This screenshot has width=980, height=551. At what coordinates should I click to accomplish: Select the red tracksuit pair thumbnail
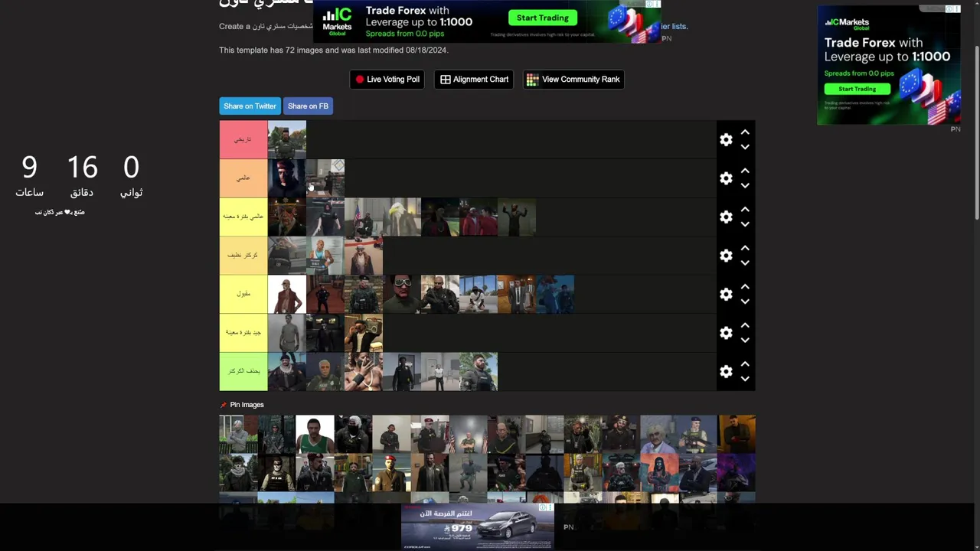479,217
